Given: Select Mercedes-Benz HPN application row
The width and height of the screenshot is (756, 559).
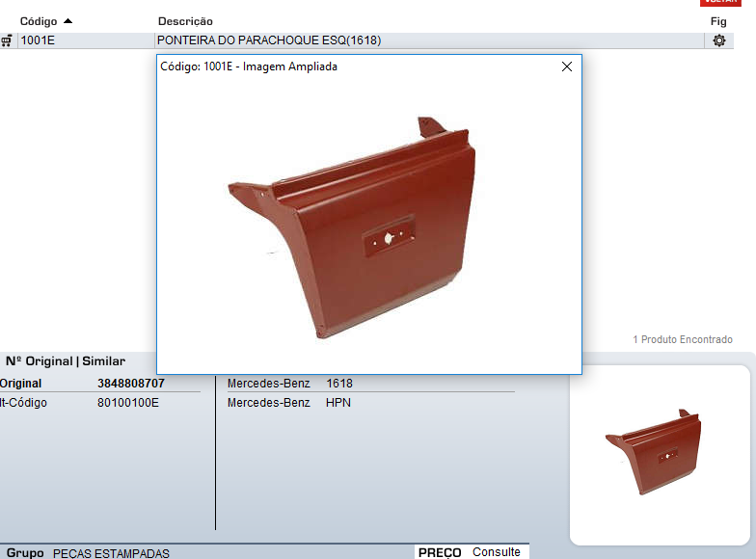Looking at the screenshot, I should (289, 403).
